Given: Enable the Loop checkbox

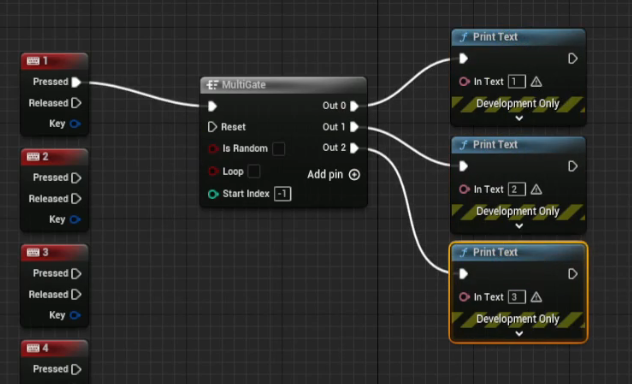Looking at the screenshot, I should point(254,171).
